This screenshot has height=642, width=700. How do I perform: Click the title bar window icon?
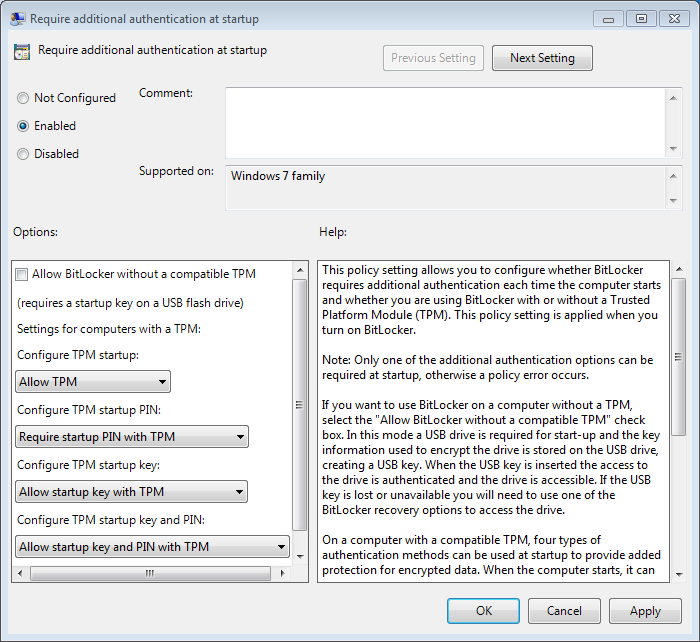pyautogui.click(x=18, y=19)
